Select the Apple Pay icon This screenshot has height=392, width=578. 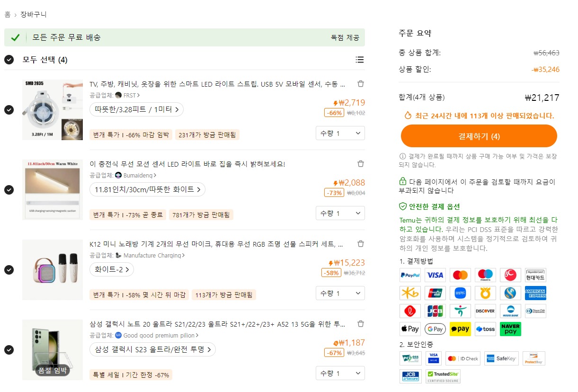click(x=410, y=329)
